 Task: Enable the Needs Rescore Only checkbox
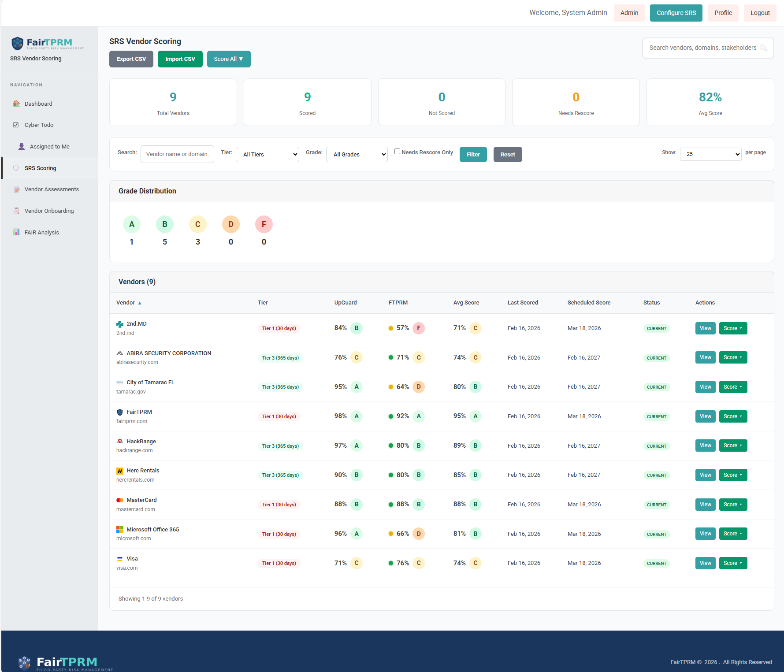[x=397, y=152]
